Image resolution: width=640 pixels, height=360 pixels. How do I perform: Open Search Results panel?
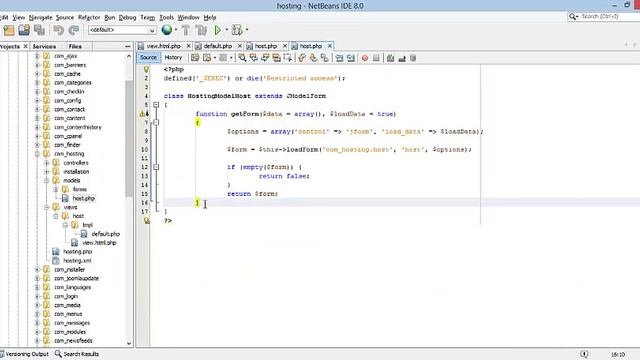pyautogui.click(x=77, y=354)
